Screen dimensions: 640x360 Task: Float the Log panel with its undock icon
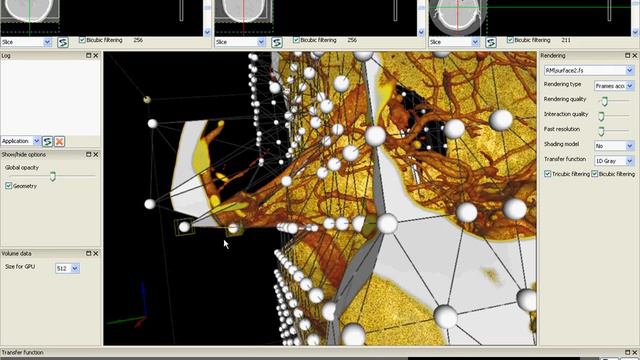(89, 55)
